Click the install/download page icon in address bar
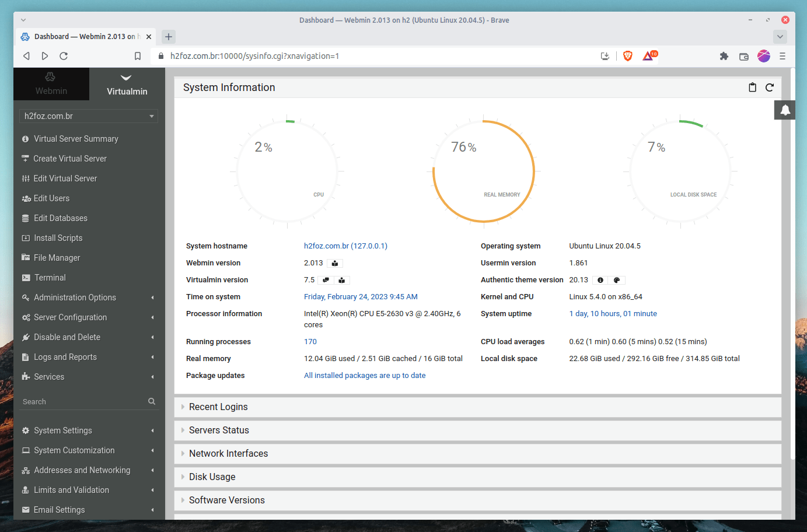Viewport: 807px width, 532px height. click(605, 56)
